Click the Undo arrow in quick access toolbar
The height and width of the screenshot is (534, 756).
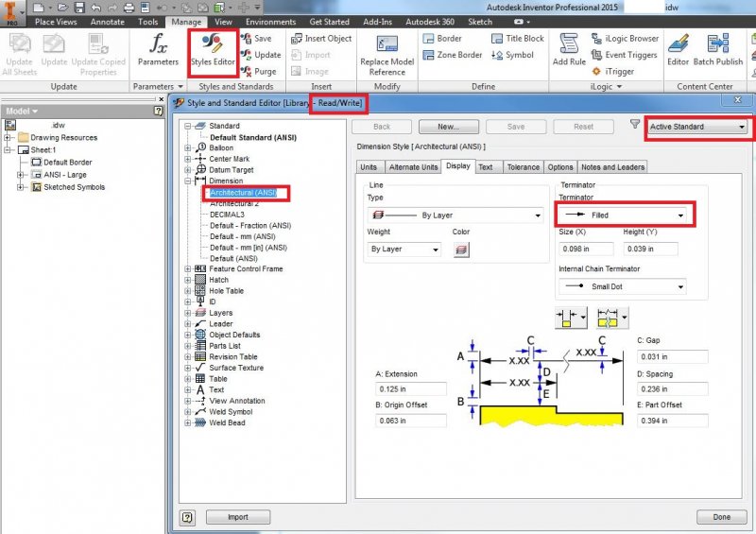click(96, 8)
